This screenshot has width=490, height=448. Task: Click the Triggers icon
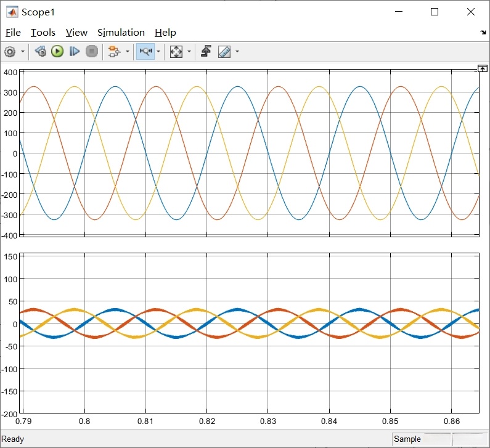click(x=206, y=52)
